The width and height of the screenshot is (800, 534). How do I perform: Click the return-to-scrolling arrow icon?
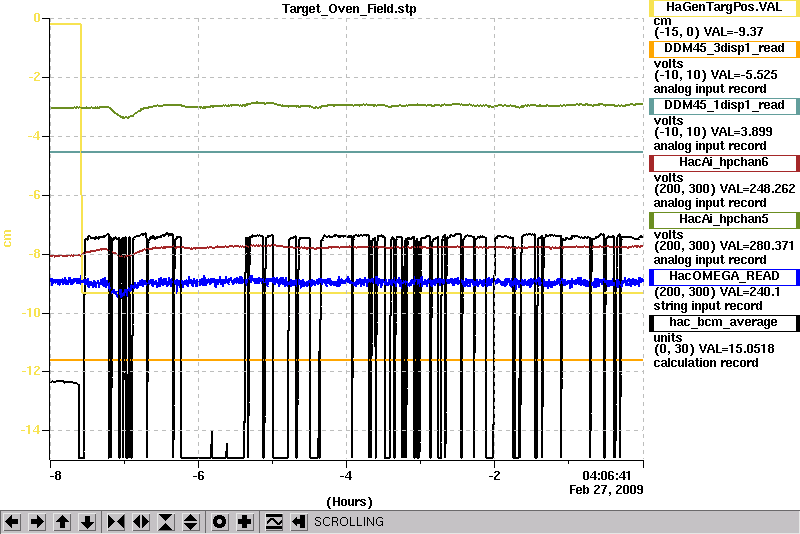(x=299, y=522)
